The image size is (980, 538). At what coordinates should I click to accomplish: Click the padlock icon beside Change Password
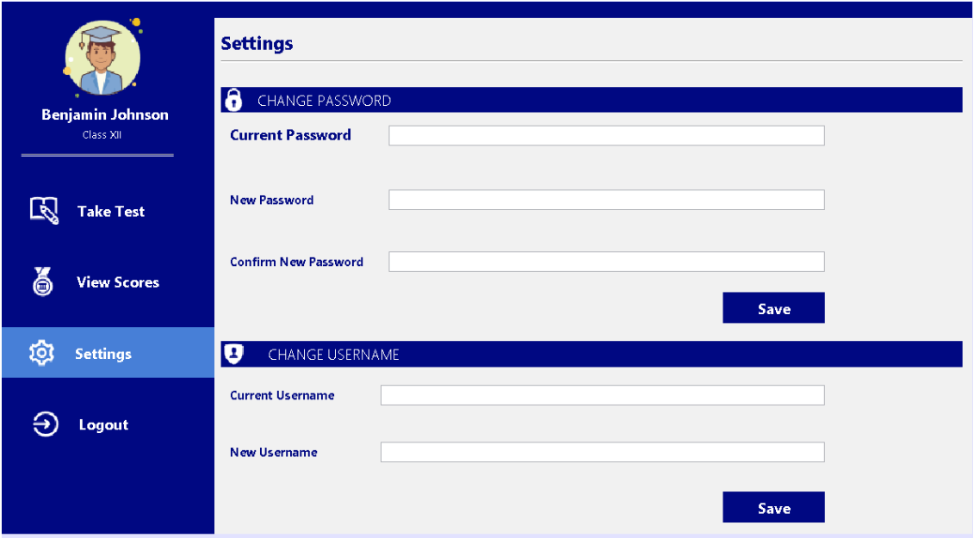coord(233,100)
